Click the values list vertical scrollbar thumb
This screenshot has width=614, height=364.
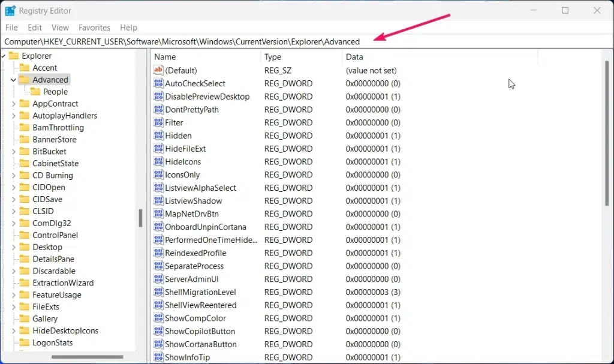coord(607,133)
